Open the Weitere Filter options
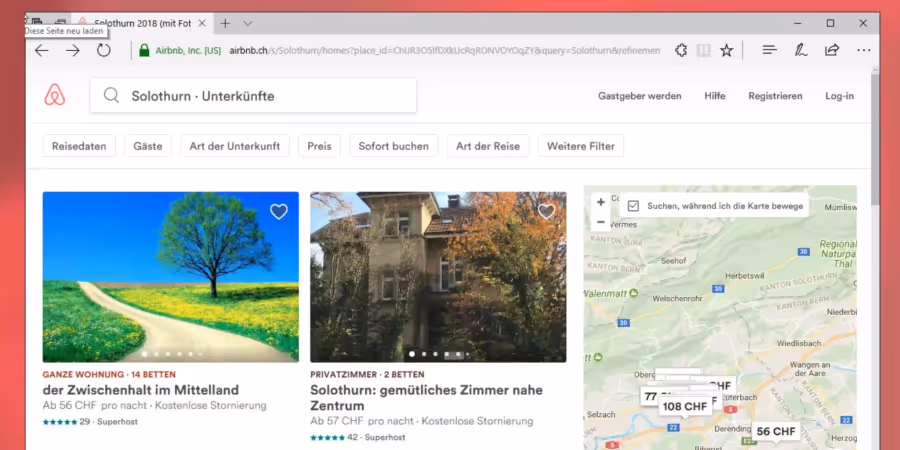This screenshot has width=900, height=450. (581, 146)
